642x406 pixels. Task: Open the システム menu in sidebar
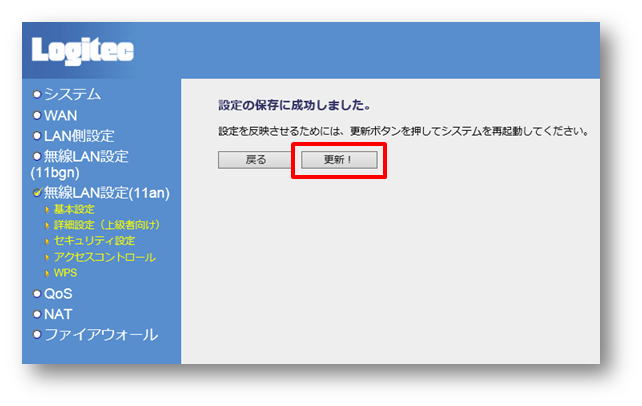click(x=72, y=95)
